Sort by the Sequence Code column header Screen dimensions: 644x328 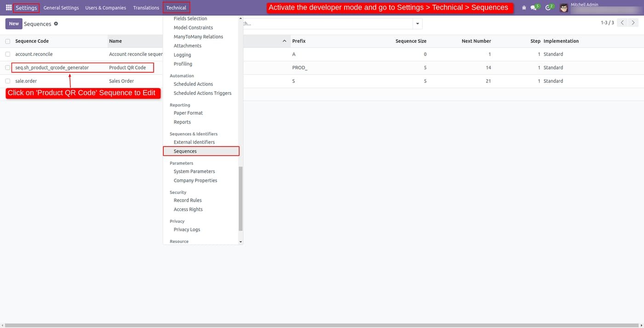tap(32, 41)
